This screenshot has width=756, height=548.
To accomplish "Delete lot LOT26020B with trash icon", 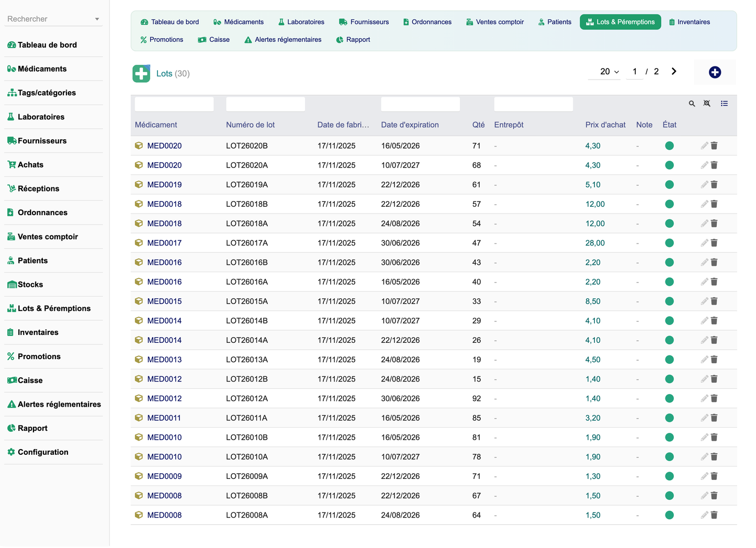I will click(714, 146).
